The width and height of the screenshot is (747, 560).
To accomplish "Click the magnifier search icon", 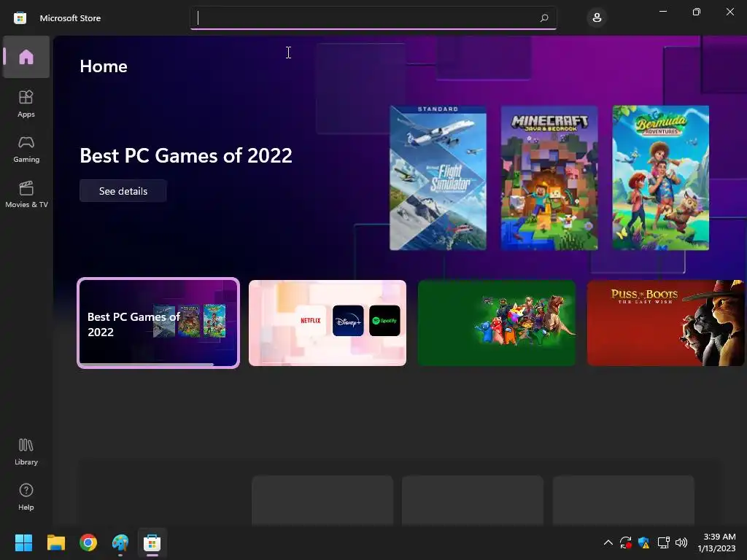I will [544, 18].
